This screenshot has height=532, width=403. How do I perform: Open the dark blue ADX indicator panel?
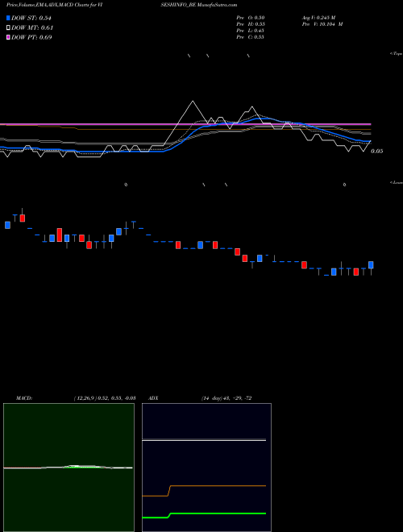(x=206, y=468)
